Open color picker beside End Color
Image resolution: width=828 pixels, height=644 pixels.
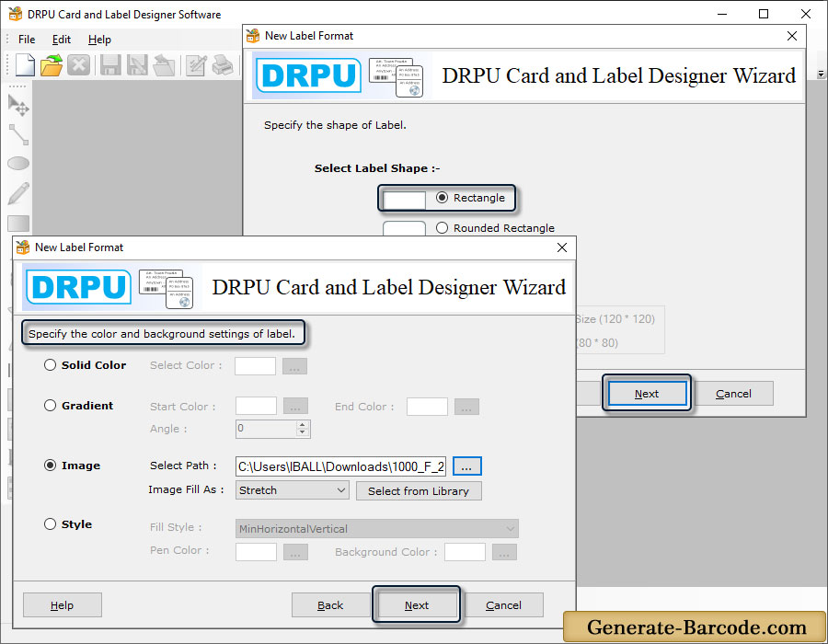(x=466, y=407)
